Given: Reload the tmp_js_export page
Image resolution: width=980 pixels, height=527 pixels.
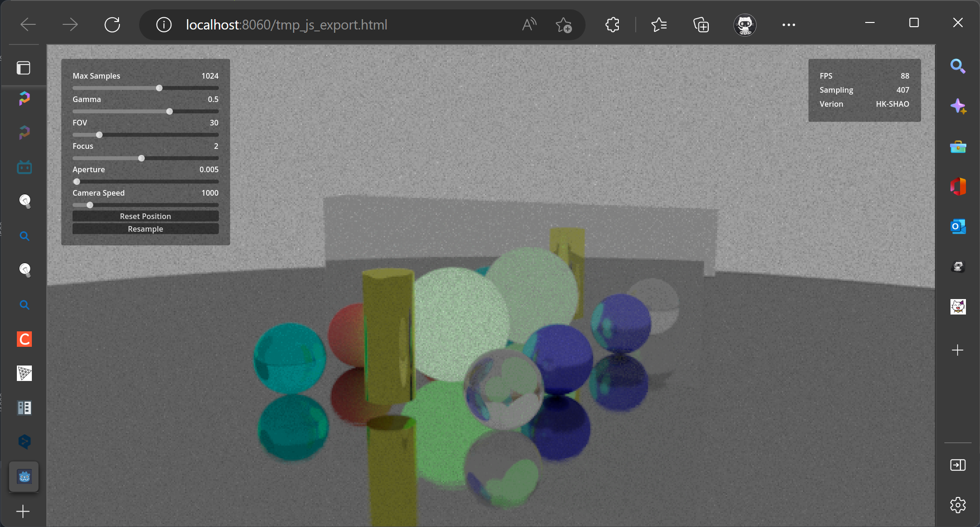Looking at the screenshot, I should (112, 25).
